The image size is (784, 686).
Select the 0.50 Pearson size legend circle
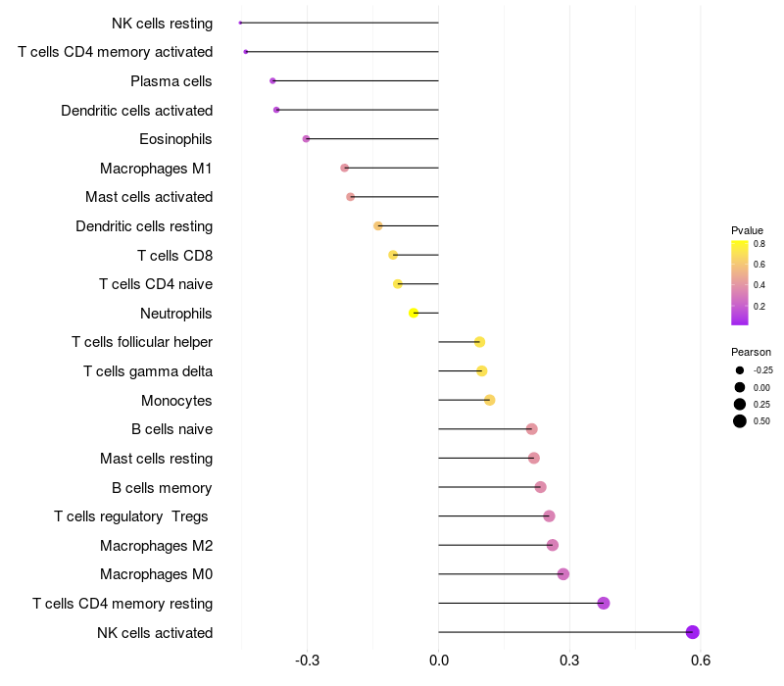point(740,421)
